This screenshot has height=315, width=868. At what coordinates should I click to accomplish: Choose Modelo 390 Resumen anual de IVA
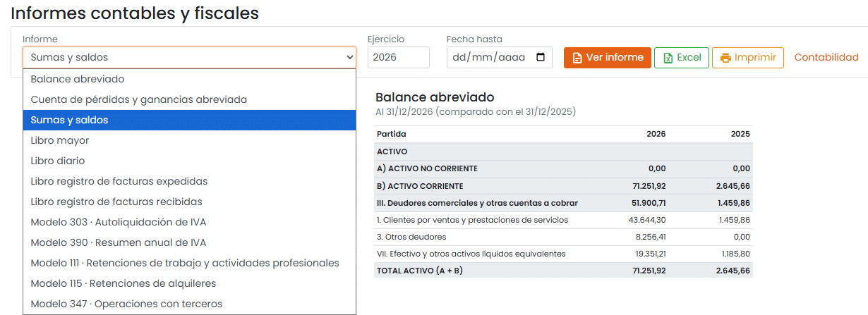coord(189,242)
